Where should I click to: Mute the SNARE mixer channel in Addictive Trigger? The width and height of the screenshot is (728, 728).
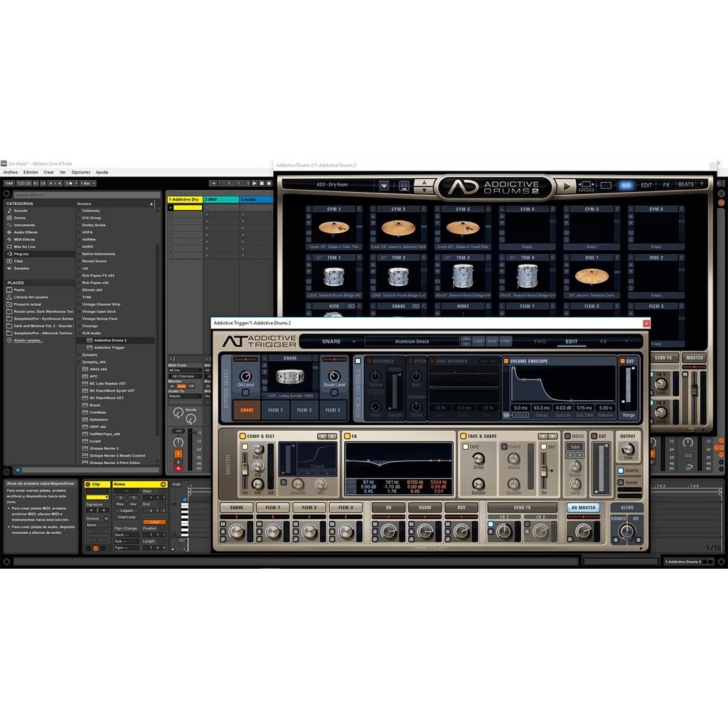223,525
